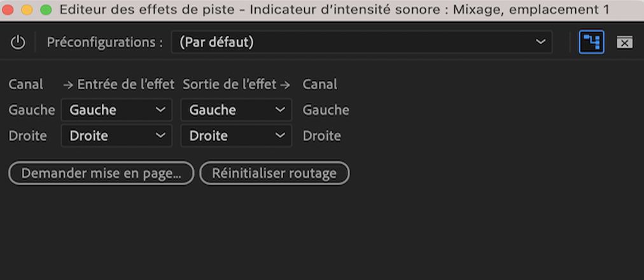Open the Gauche effect input dropdown
This screenshot has width=644, height=280.
click(116, 110)
